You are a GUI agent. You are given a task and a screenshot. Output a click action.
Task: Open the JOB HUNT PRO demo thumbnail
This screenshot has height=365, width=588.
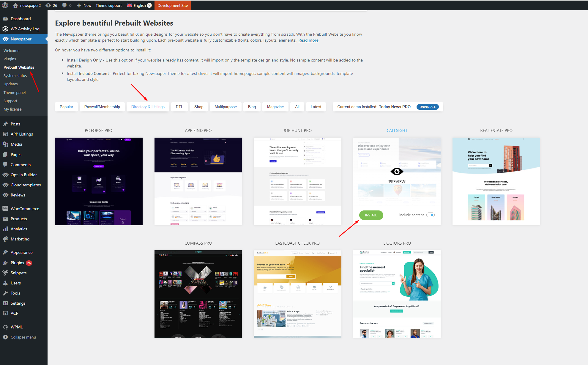coord(297,181)
